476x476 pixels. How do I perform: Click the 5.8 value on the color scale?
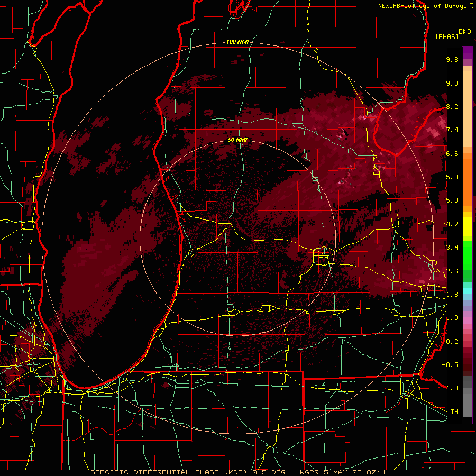[x=452, y=177]
